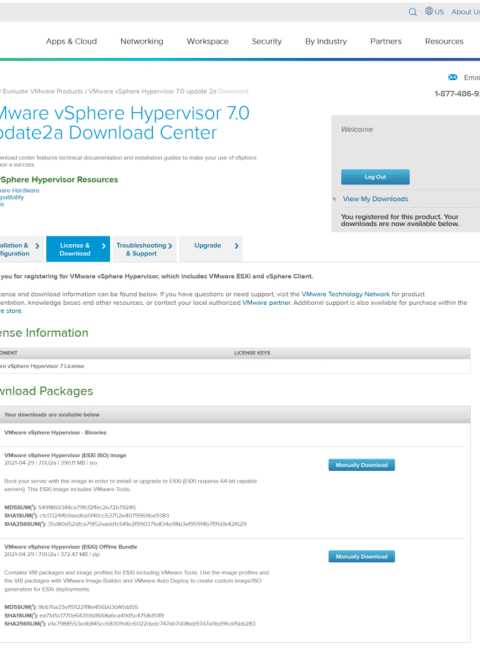Click the 390.11 MB iso details line
Image resolution: width=480 pixels, height=650 pixels.
pyautogui.click(x=51, y=463)
